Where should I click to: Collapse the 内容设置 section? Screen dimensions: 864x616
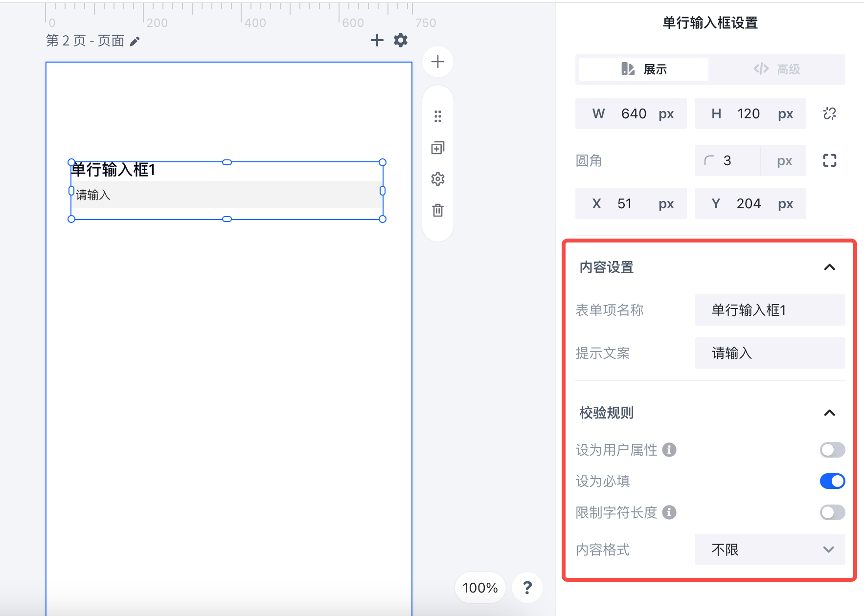pyautogui.click(x=829, y=267)
